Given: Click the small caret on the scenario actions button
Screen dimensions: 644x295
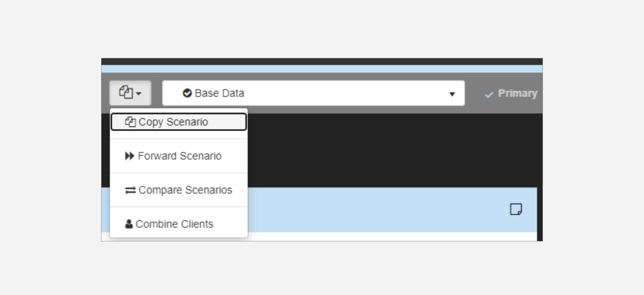Looking at the screenshot, I should [x=139, y=94].
